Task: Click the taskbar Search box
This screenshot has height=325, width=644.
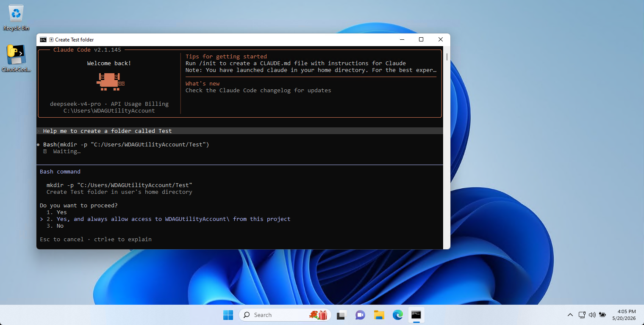Action: (x=285, y=315)
